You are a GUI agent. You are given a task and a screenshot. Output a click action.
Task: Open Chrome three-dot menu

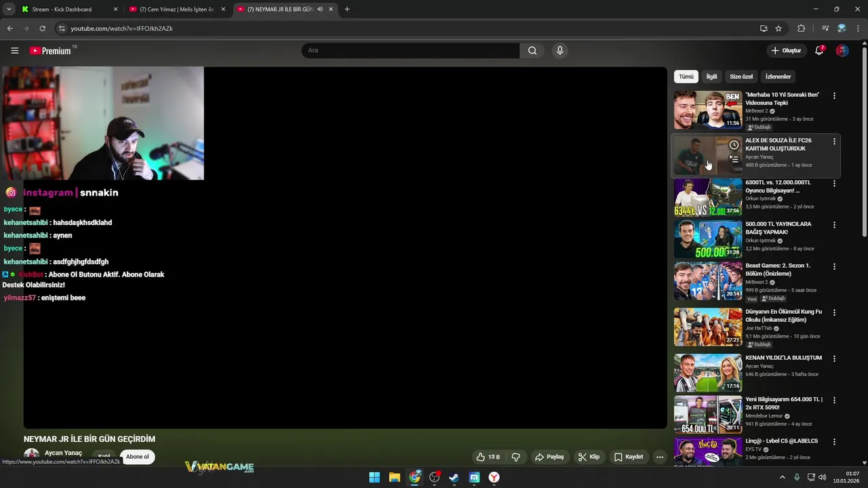[x=858, y=28]
